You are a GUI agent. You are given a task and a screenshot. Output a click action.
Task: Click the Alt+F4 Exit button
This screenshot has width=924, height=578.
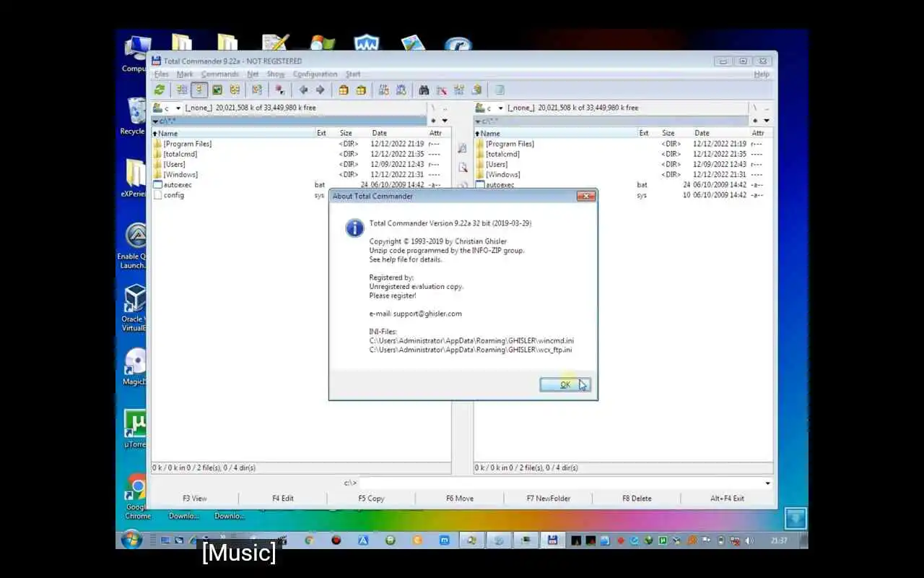(727, 499)
